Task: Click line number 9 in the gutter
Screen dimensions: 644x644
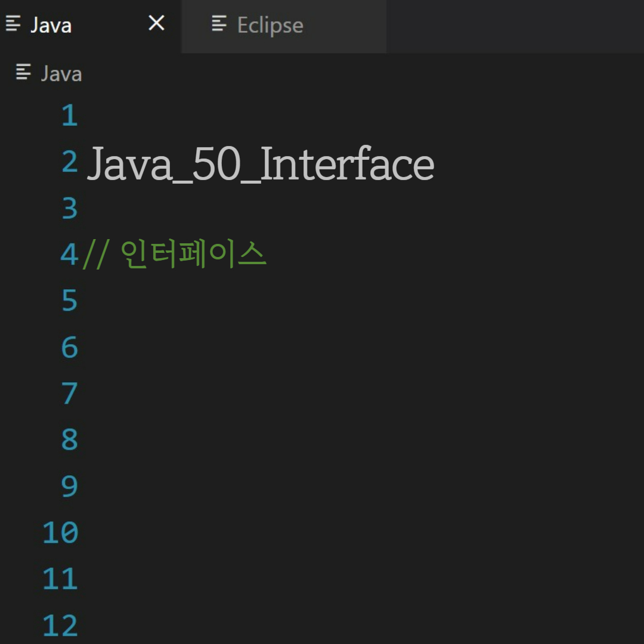Action: click(70, 487)
